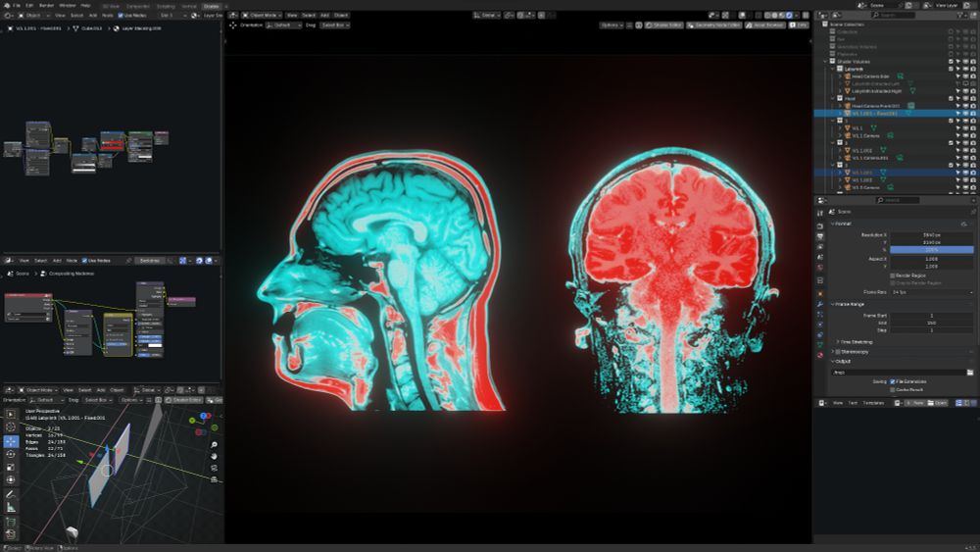Select the Select Box tool in toolbar
The height and width of the screenshot is (552, 980).
click(x=11, y=414)
